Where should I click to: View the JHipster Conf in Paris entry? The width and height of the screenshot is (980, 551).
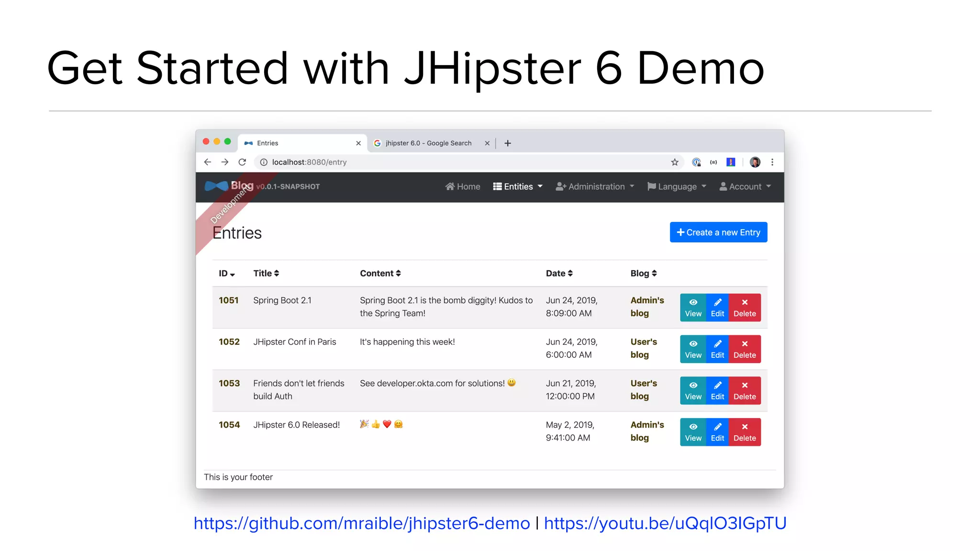[693, 349]
